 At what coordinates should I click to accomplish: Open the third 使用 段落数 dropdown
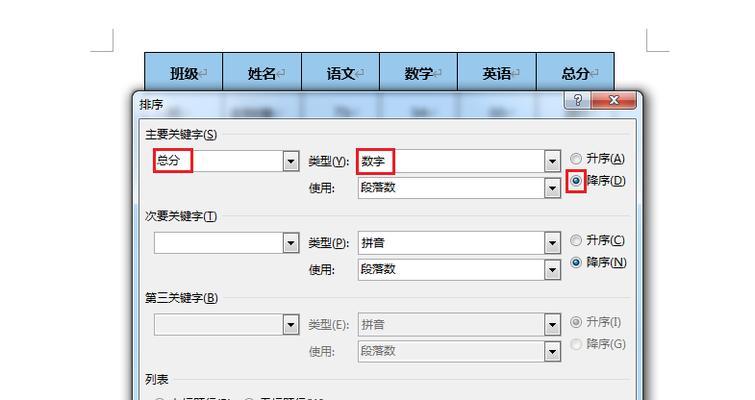point(552,351)
